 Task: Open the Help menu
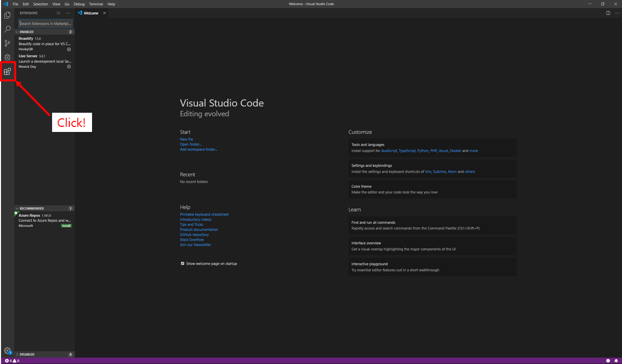[111, 4]
